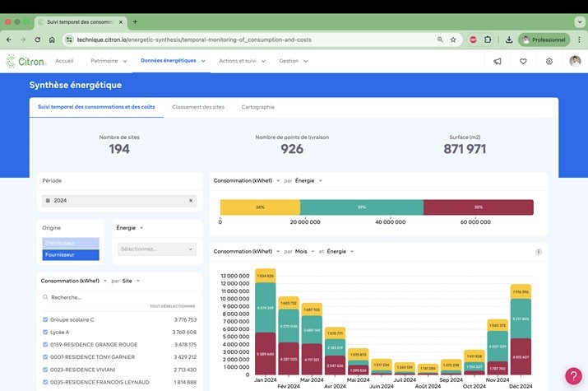
Task: Open the Sélectionnez energy dropdown
Action: click(x=158, y=249)
